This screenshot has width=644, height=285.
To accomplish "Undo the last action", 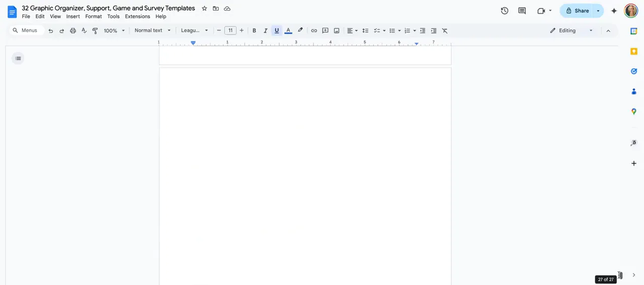I will (50, 31).
